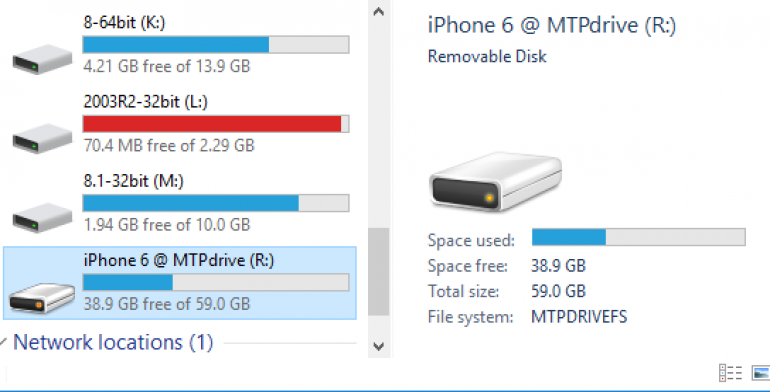The width and height of the screenshot is (770, 392).
Task: Select the 2003R2-32bit (L:) drive icon
Action: click(x=42, y=138)
